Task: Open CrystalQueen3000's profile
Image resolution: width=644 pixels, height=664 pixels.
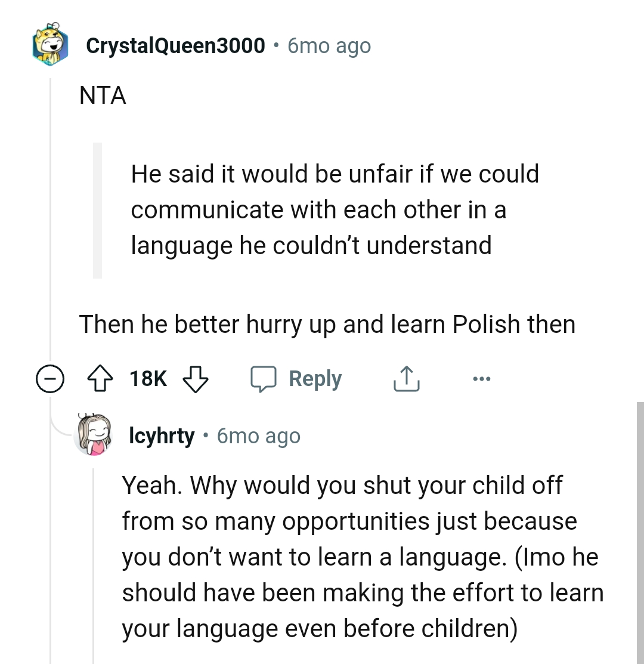Action: tap(175, 45)
